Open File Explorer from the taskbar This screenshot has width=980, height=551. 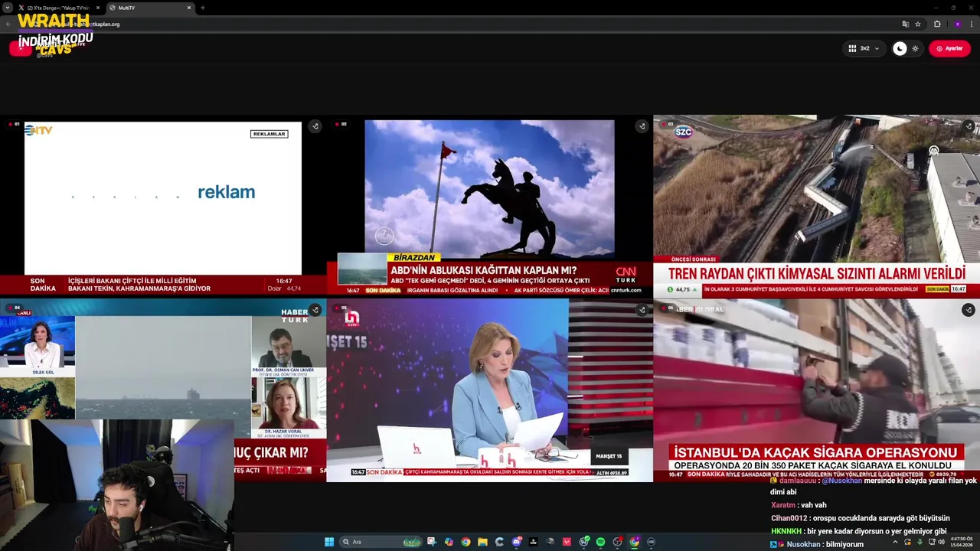click(482, 542)
